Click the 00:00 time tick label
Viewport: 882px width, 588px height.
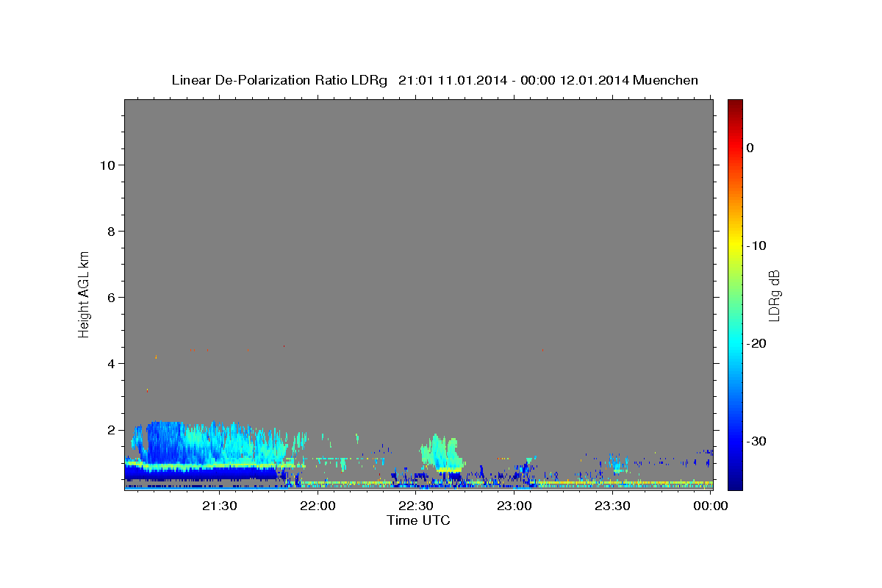point(711,506)
